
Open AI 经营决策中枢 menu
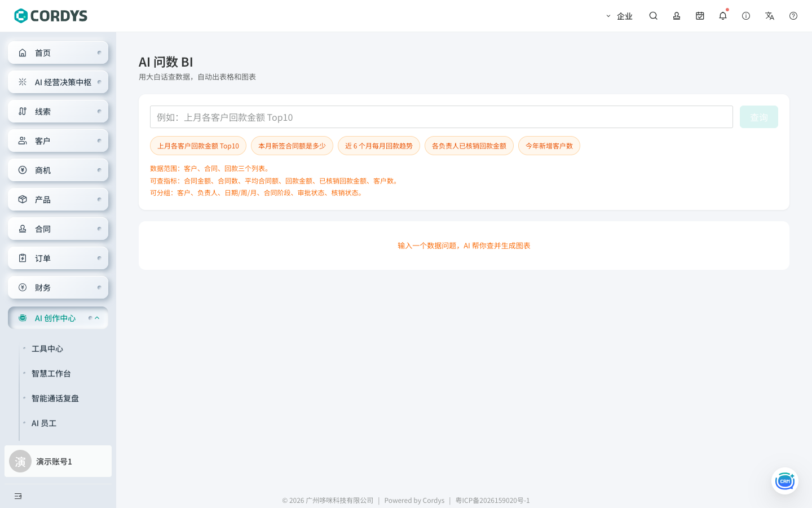pos(58,82)
